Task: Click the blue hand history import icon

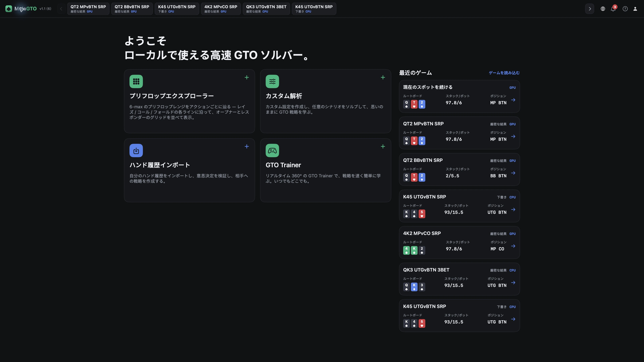Action: coord(136,150)
